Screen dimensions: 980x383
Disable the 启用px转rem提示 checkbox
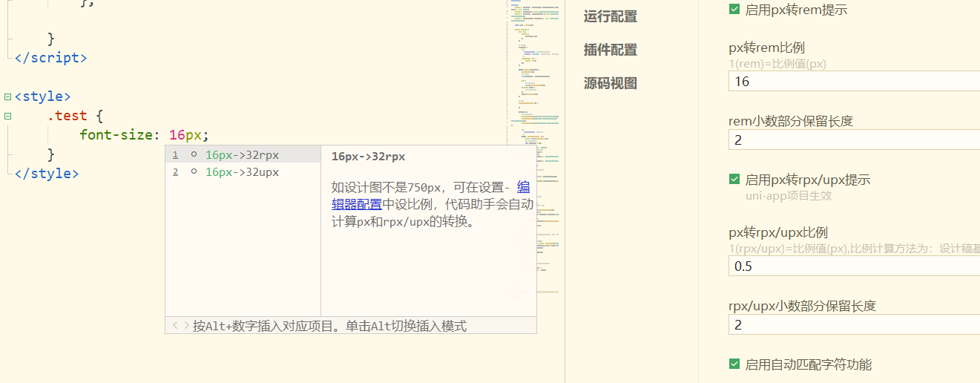[x=734, y=10]
